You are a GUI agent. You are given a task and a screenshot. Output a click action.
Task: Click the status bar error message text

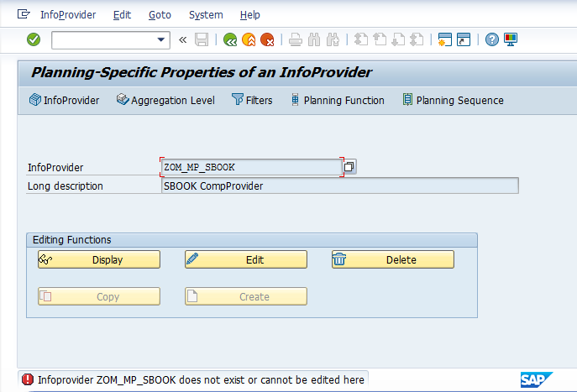pyautogui.click(x=201, y=379)
